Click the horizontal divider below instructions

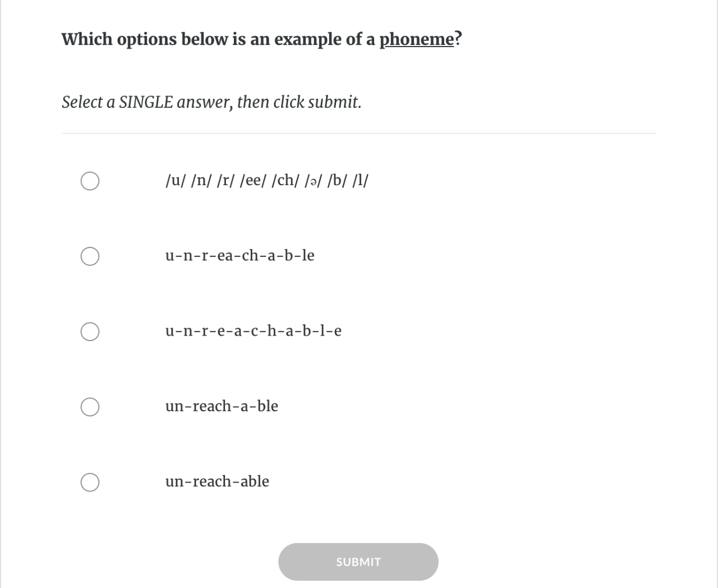[x=358, y=134]
